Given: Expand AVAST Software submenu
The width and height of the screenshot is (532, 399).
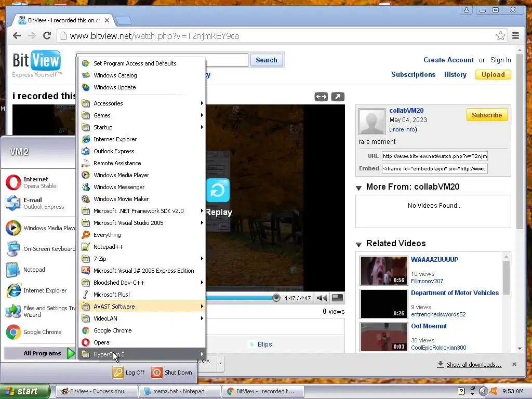Looking at the screenshot, I should click(x=142, y=307).
